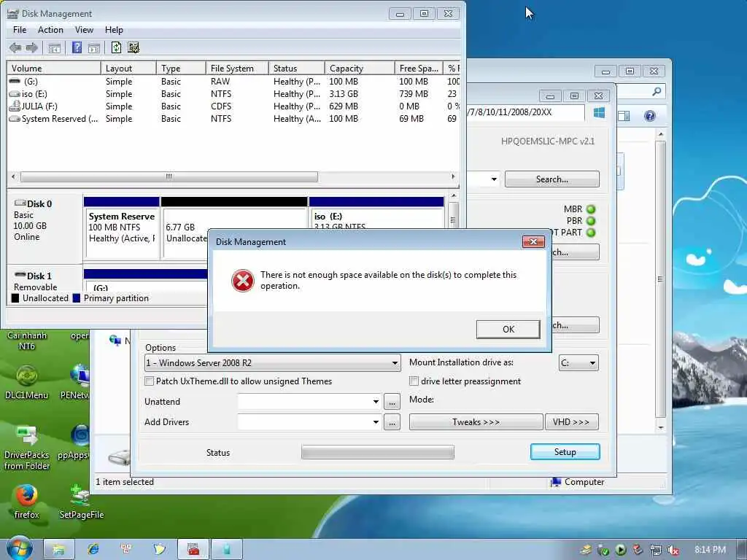This screenshot has width=747, height=560.
Task: Click the muted volume tray icon
Action: [x=673, y=550]
